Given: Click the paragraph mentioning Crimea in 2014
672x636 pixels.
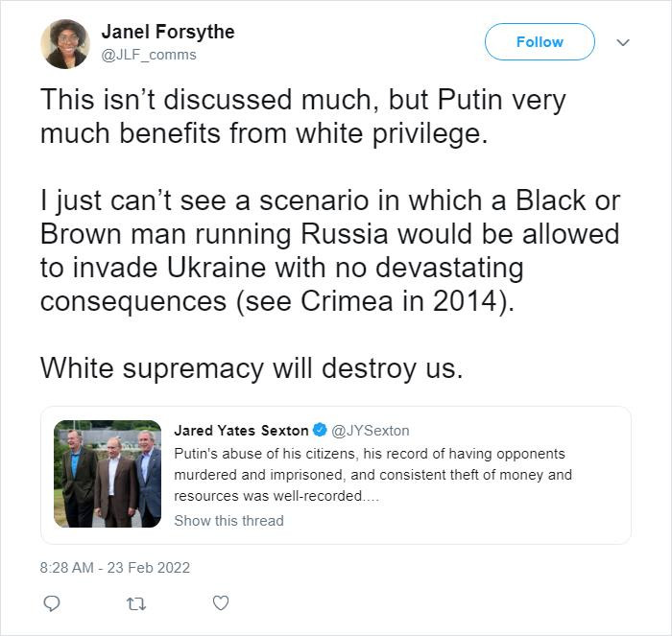Looking at the screenshot, I should (x=330, y=251).
